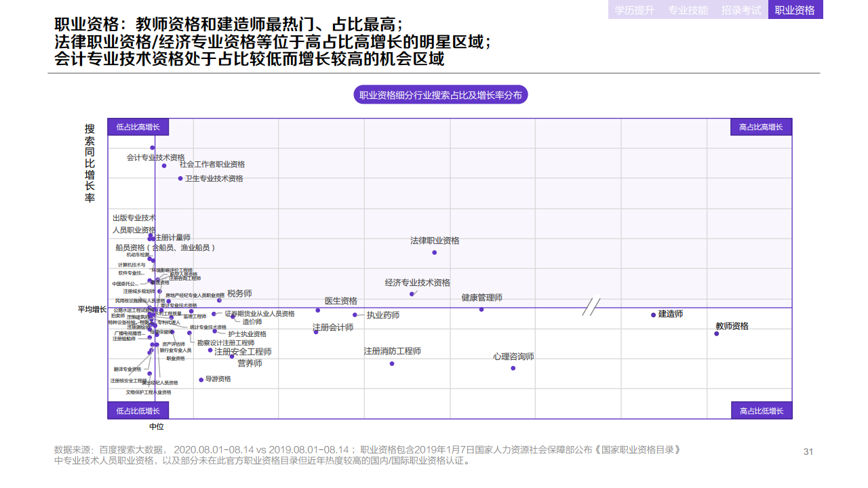
Task: Click the highlighted 职业资格 tab
Action: (795, 10)
